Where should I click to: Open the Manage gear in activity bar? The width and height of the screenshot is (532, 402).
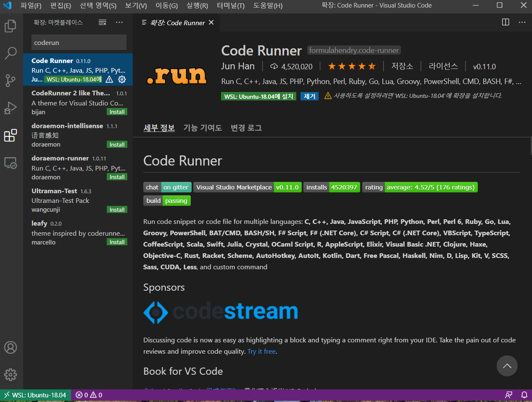(11, 374)
